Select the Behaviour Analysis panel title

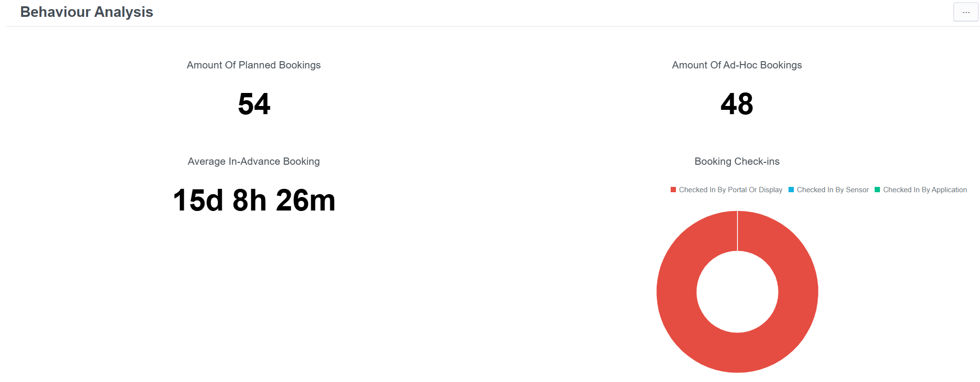click(x=87, y=12)
